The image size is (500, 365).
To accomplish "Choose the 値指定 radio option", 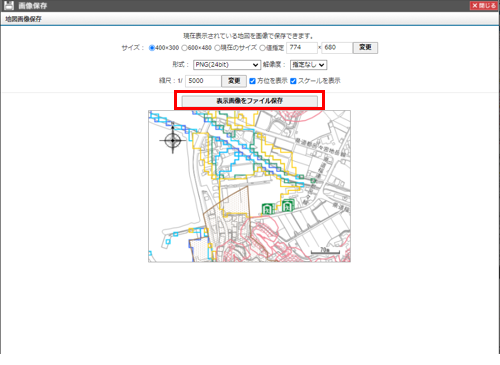I will tap(262, 48).
